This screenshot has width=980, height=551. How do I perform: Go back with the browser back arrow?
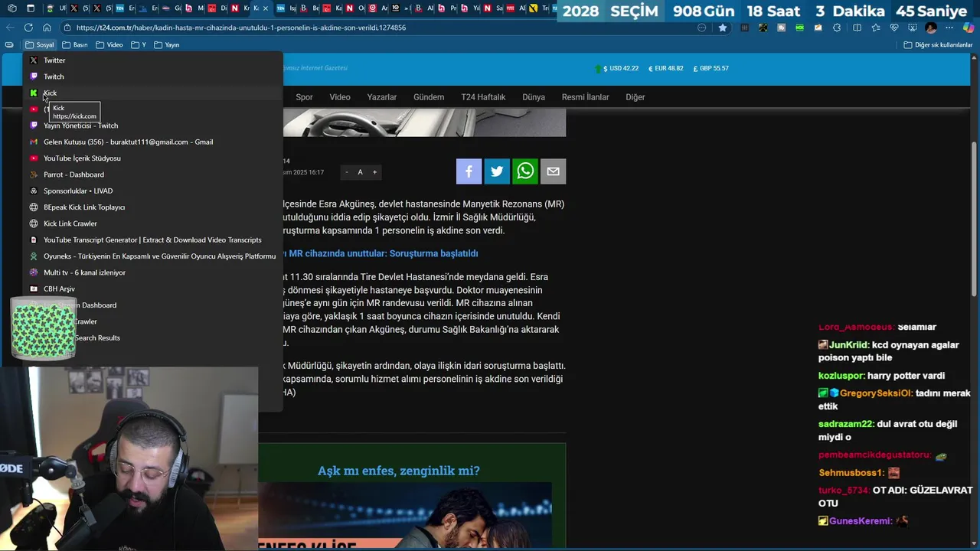[x=10, y=28]
